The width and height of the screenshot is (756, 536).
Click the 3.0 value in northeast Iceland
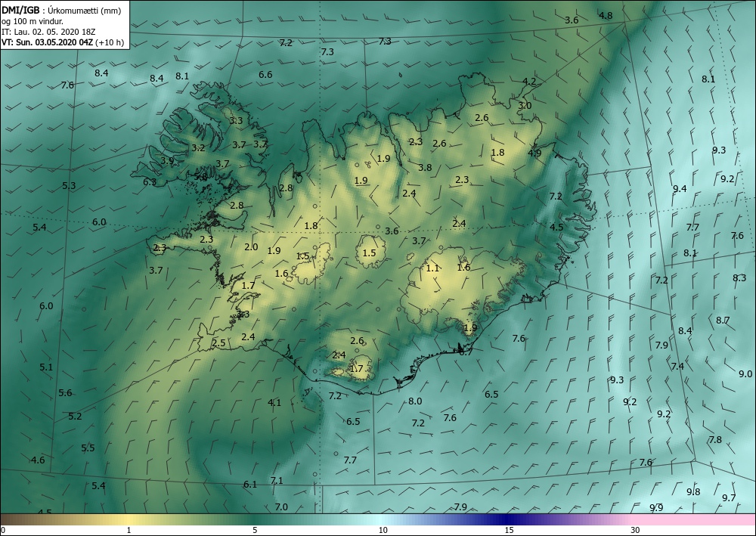[x=525, y=105]
